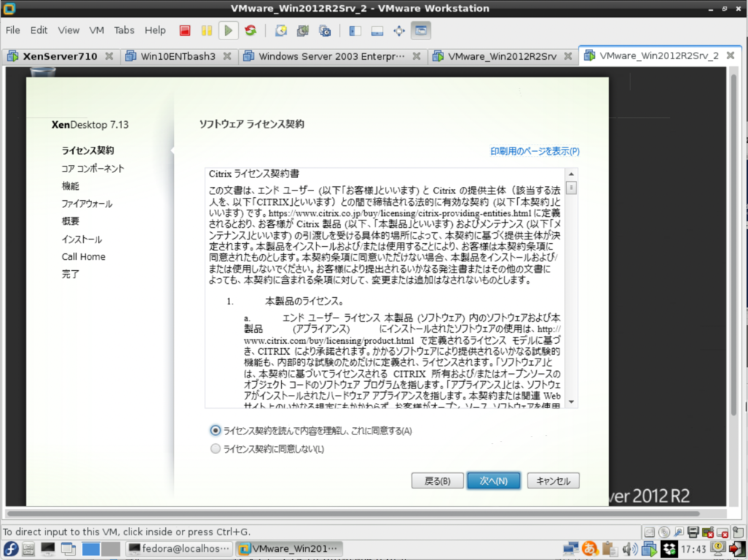This screenshot has height=560, width=748.
Task: Click the 17:43 clock in panel
Action: pos(694,550)
